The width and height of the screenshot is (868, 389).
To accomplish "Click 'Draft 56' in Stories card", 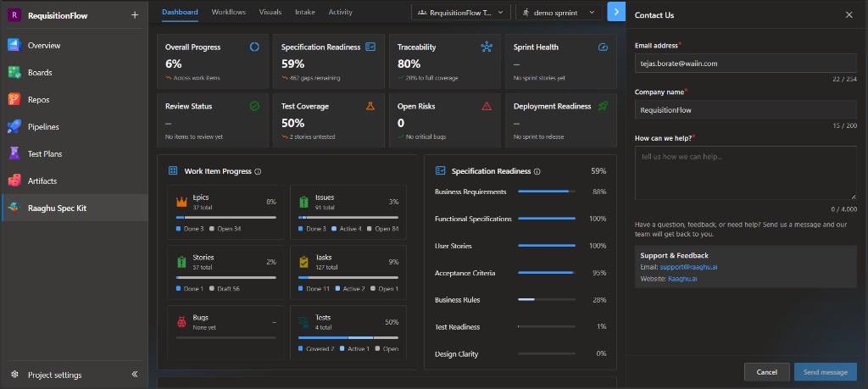I will pyautogui.click(x=228, y=289).
